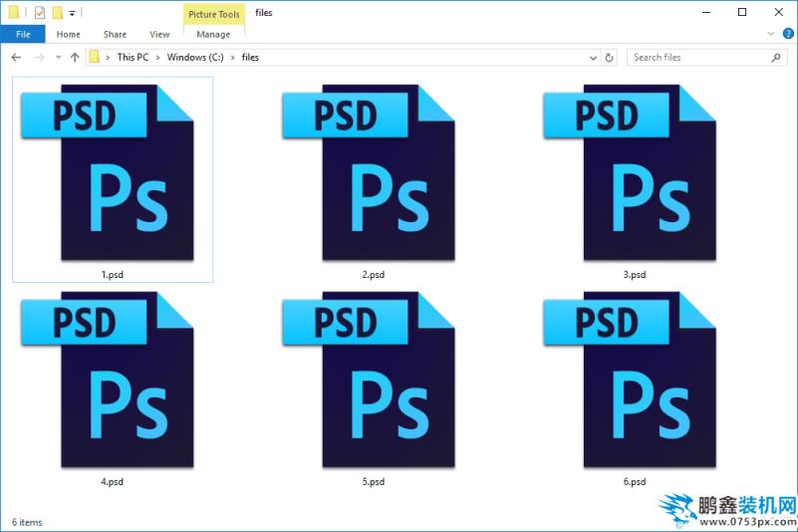Click the Picture Tools contextual tab
The image size is (798, 532).
(x=214, y=14)
